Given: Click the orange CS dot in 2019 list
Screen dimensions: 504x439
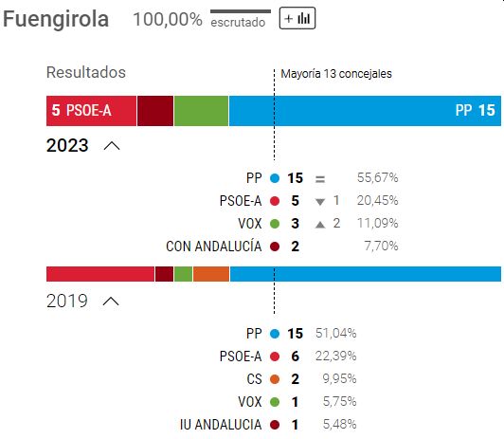Looking at the screenshot, I should click(275, 379).
